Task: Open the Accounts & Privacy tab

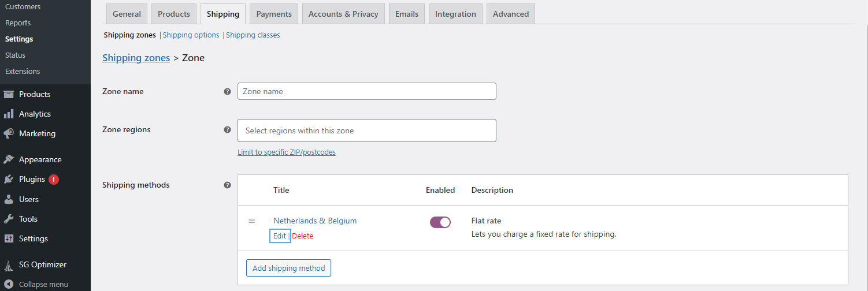Action: tap(343, 14)
